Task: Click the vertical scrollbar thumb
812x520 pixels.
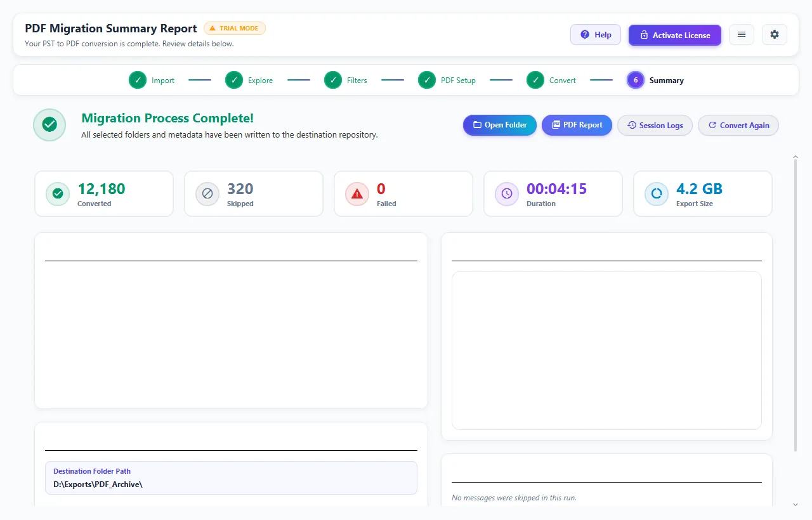Action: click(x=796, y=304)
